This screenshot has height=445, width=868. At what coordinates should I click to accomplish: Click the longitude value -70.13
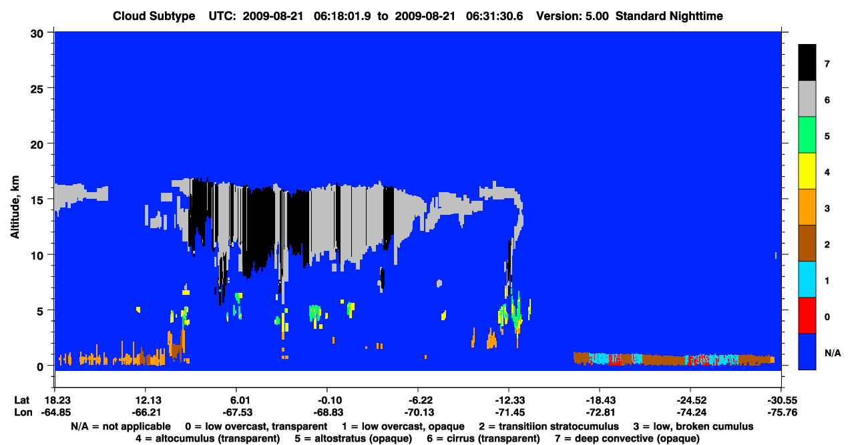coord(418,412)
